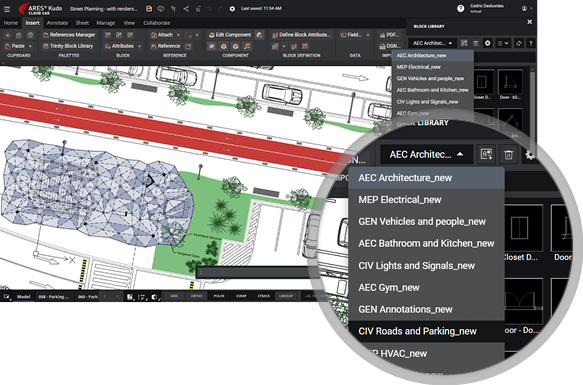Expand the Attributes dropdown arrow

139,46
